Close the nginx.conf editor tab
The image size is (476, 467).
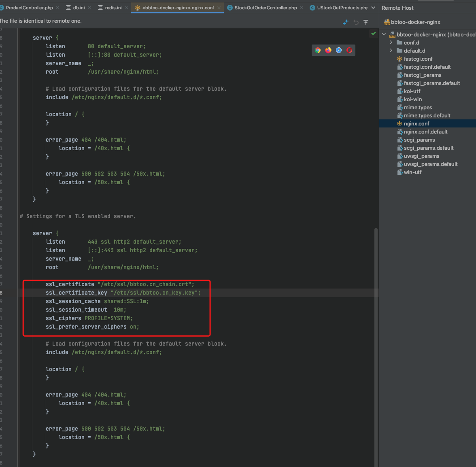pyautogui.click(x=219, y=8)
